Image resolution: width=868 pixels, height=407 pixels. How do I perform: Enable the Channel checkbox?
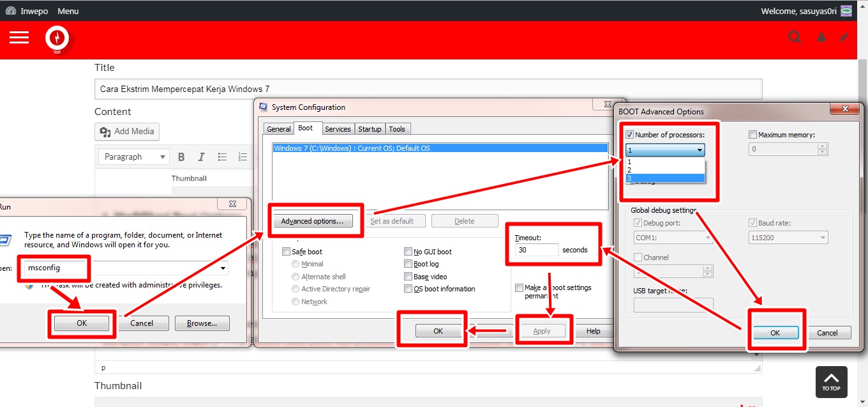click(638, 257)
